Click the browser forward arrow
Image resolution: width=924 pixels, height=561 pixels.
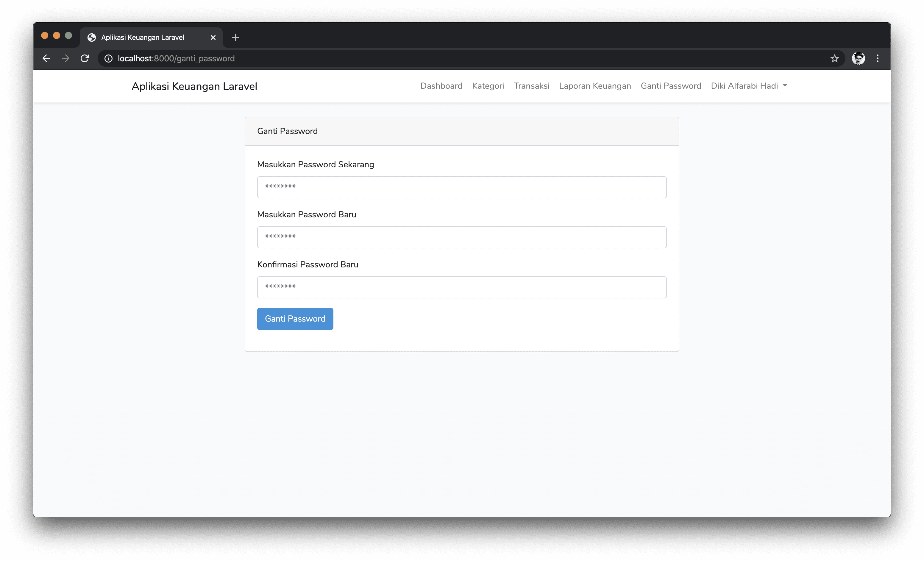point(65,58)
